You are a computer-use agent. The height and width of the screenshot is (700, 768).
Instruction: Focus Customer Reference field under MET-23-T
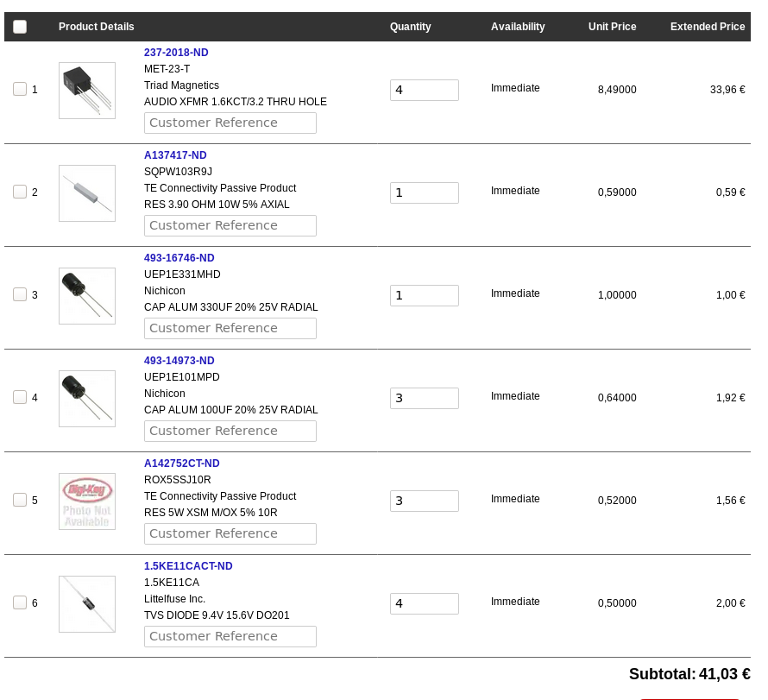pyautogui.click(x=230, y=123)
